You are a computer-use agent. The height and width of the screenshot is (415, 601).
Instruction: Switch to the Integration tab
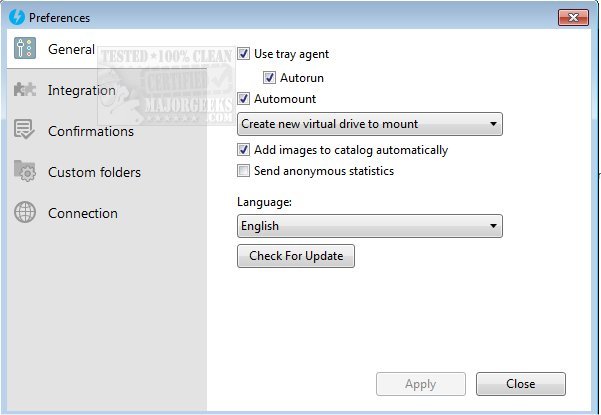(x=81, y=90)
